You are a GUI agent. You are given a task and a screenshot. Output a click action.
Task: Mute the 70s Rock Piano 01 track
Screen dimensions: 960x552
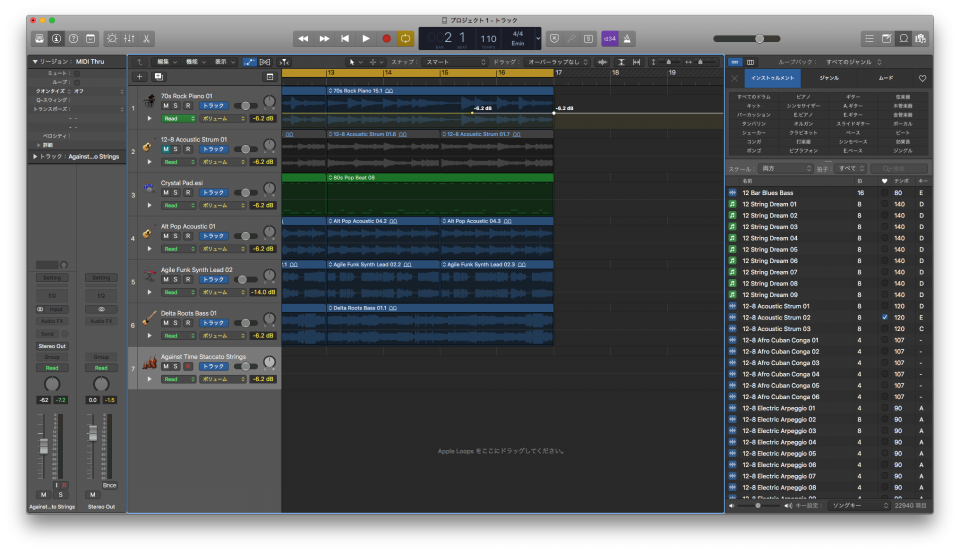pos(166,106)
